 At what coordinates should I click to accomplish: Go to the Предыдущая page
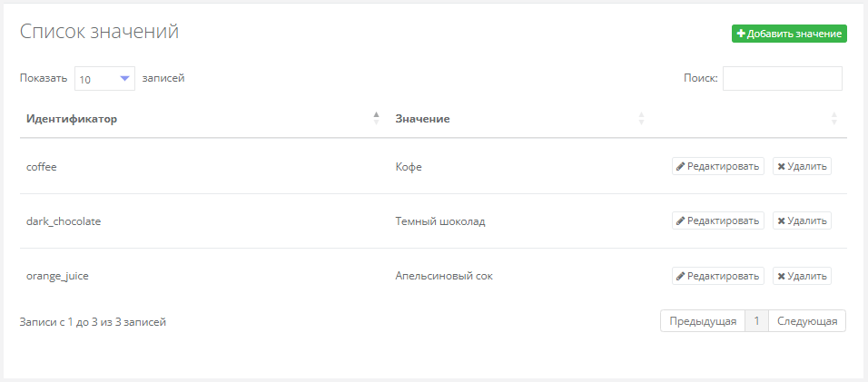click(703, 321)
